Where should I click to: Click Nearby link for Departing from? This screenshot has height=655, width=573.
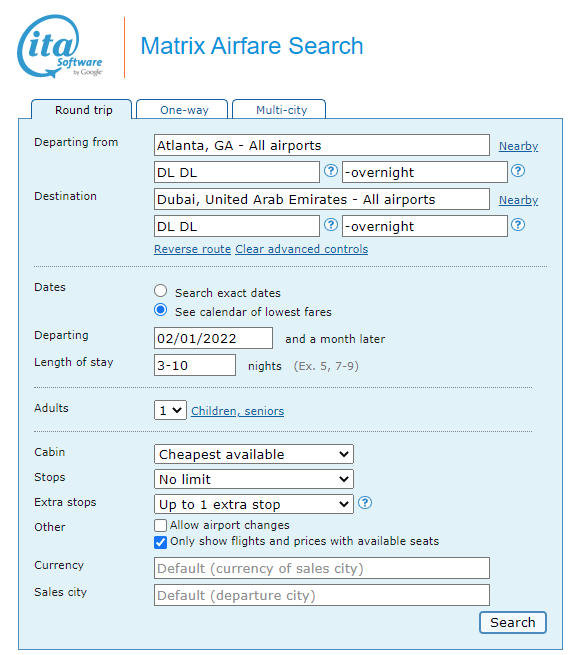518,146
